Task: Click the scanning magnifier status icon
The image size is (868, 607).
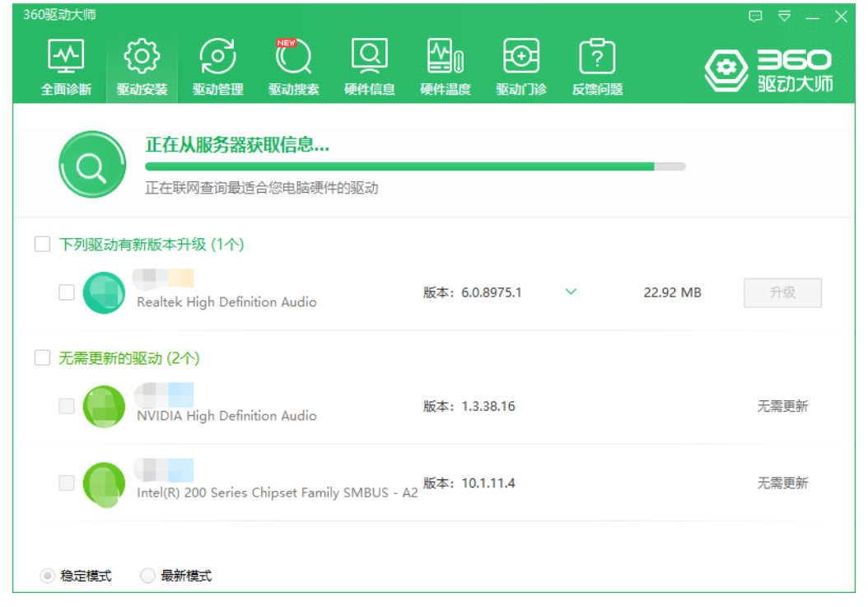Action: pos(92,165)
